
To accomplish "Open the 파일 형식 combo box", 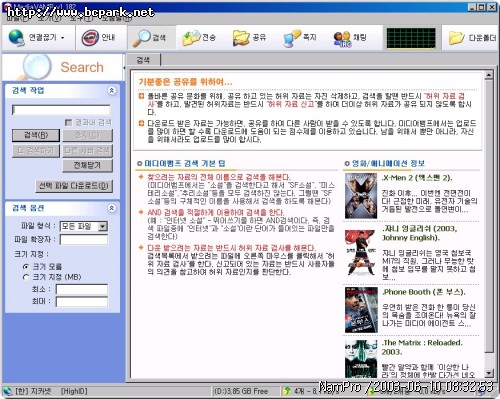I will pos(84,226).
